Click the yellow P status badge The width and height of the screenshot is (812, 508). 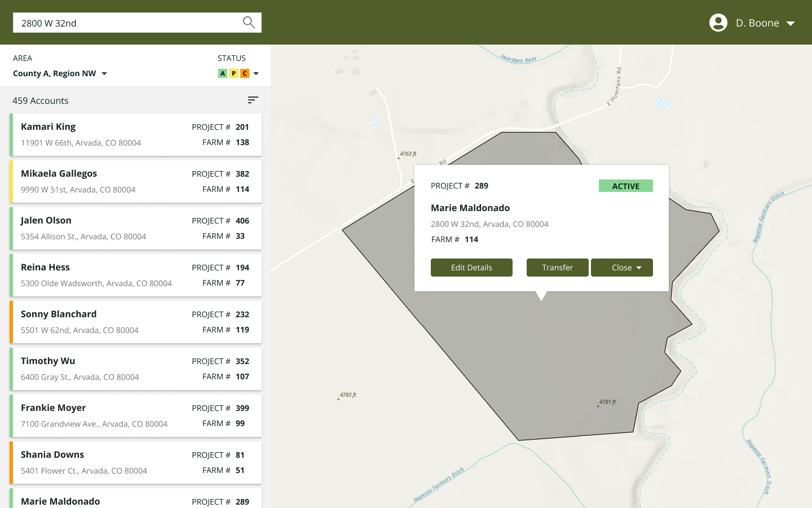(233, 73)
